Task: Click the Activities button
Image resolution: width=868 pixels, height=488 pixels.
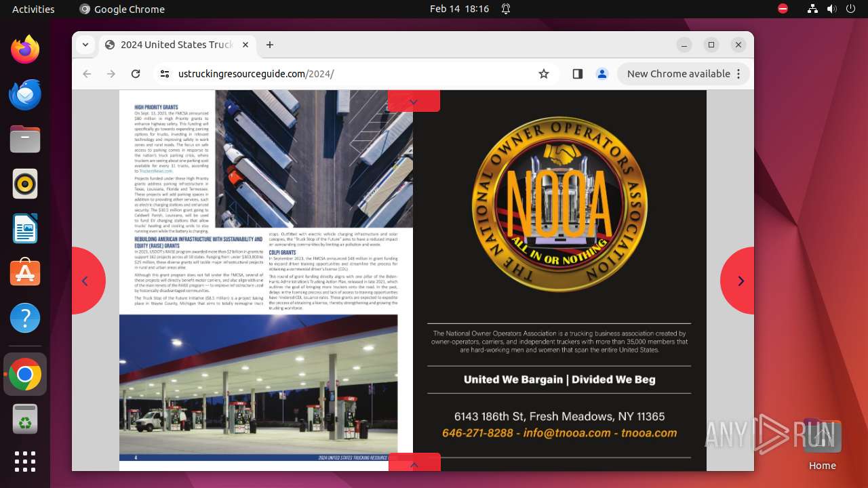Action: [x=33, y=9]
